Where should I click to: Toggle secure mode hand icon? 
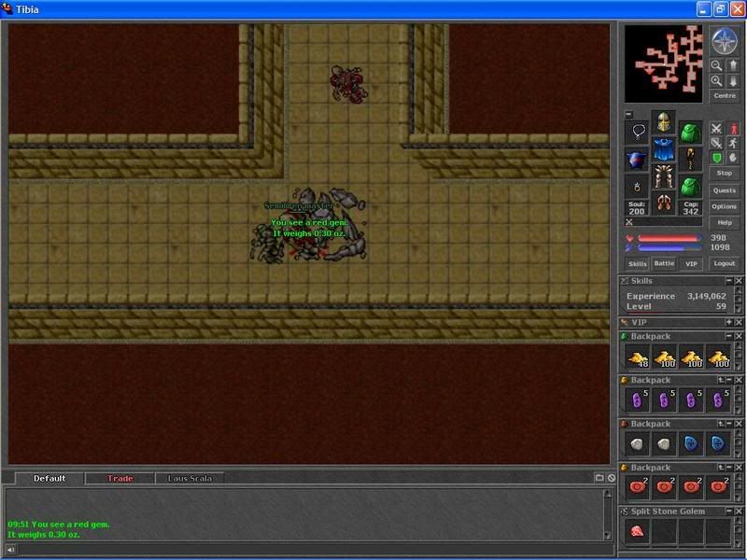coord(734,158)
